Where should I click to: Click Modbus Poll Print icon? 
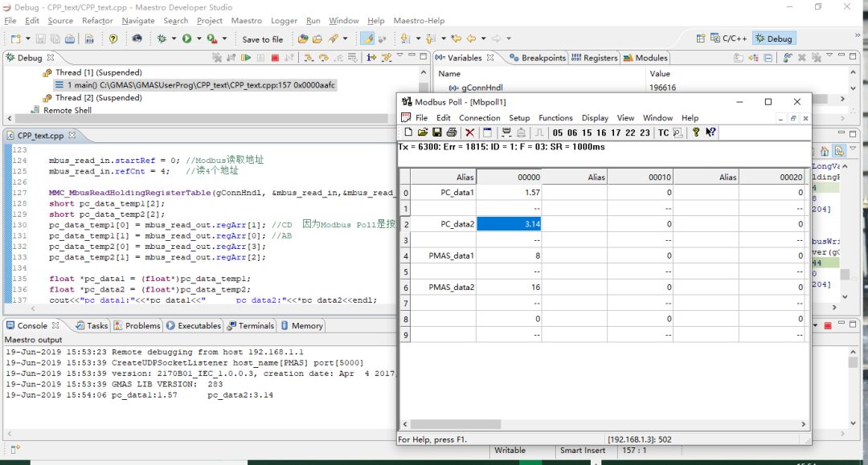451,133
